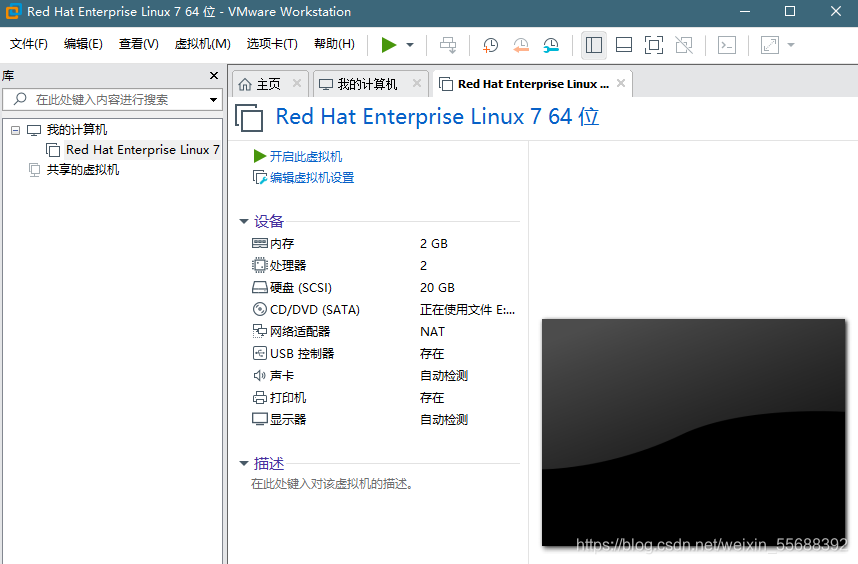Open the 帮助(H) menu

(x=334, y=44)
